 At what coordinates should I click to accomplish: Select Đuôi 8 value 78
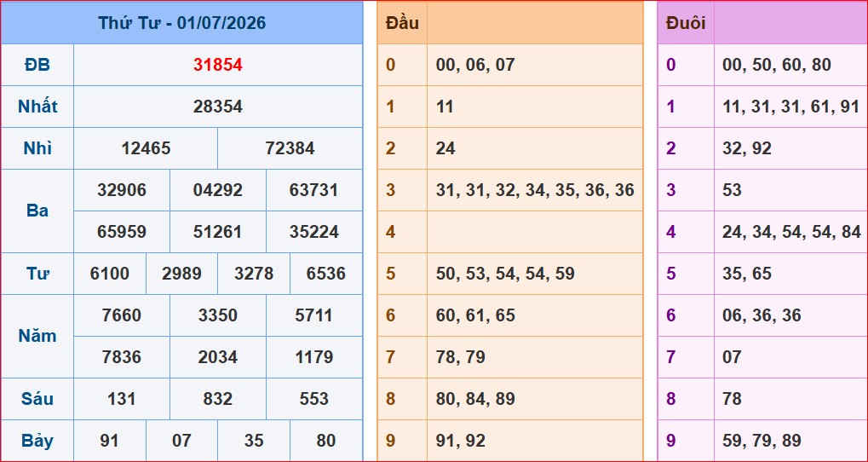coord(731,399)
